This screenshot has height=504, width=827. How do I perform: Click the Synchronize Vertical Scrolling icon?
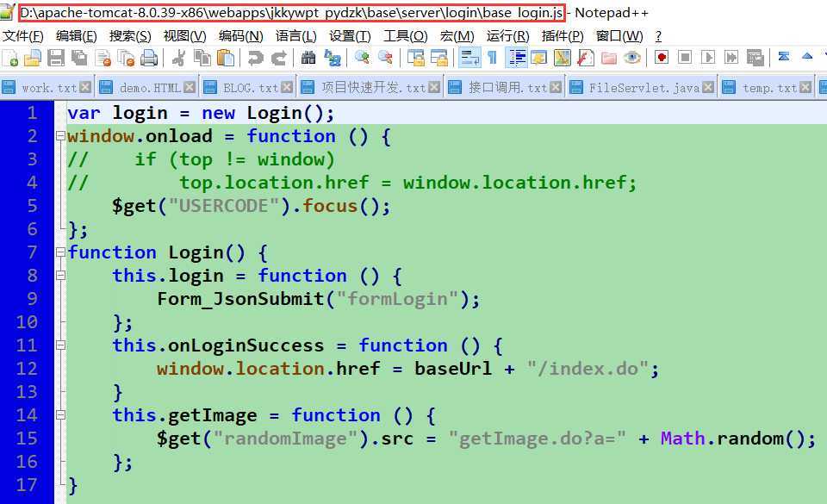pos(415,58)
